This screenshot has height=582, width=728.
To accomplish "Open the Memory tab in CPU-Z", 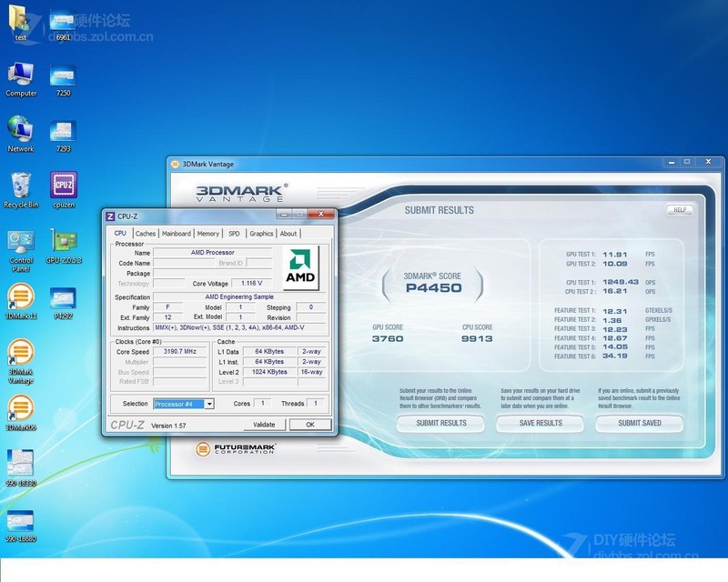I will point(208,234).
